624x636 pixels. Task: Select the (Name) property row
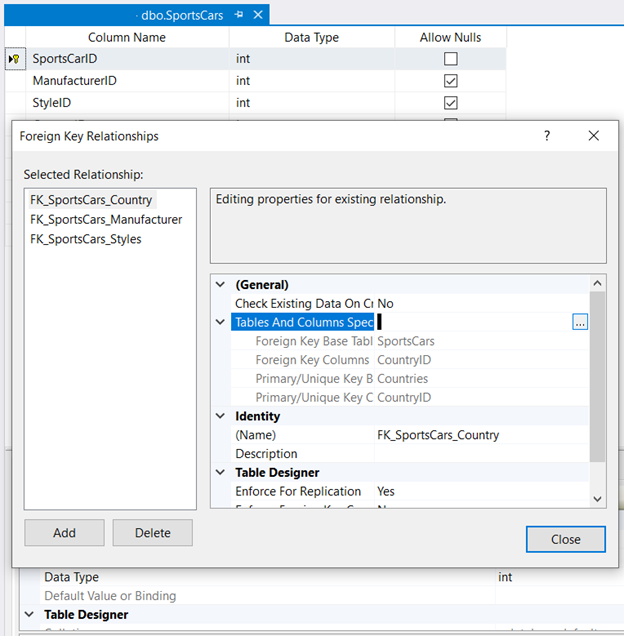[410, 435]
